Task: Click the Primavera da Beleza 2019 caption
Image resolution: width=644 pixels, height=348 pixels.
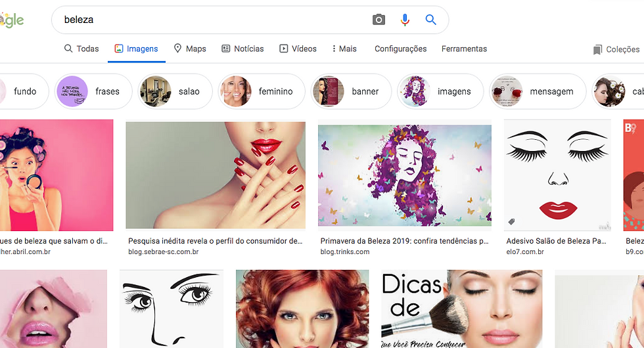Action: click(x=405, y=241)
